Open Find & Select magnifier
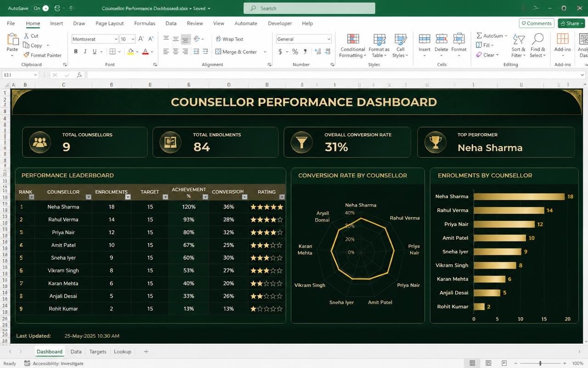The height and width of the screenshot is (368, 588). [537, 46]
